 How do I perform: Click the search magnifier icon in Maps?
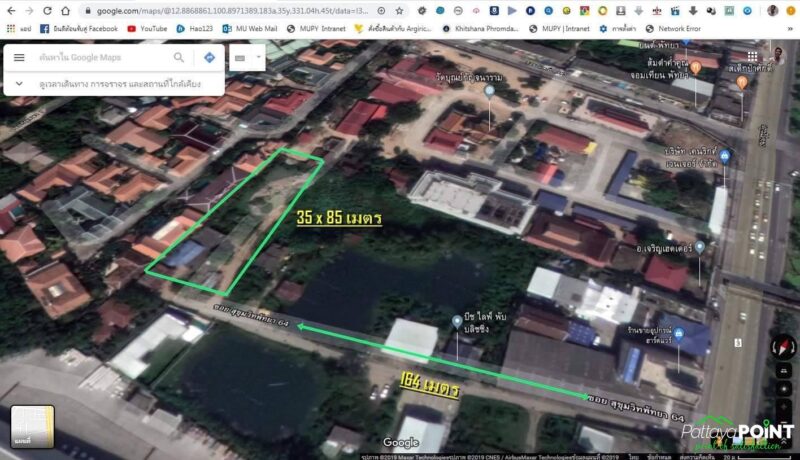(x=179, y=58)
